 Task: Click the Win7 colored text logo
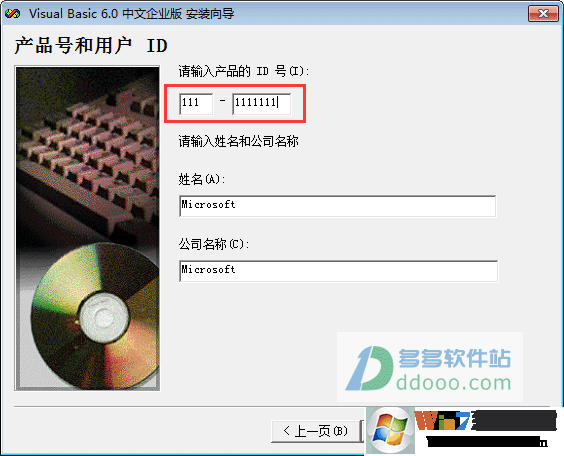[442, 420]
